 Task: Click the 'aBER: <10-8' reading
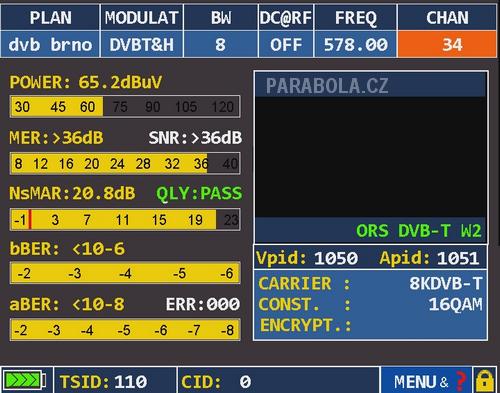(x=67, y=304)
